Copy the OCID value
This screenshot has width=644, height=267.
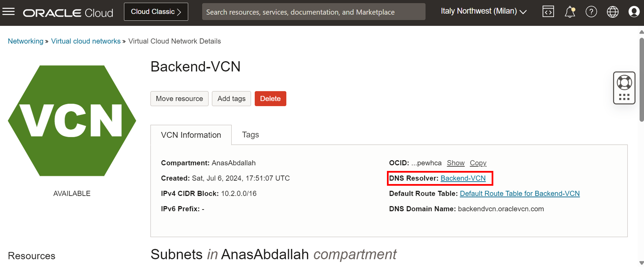coord(478,163)
